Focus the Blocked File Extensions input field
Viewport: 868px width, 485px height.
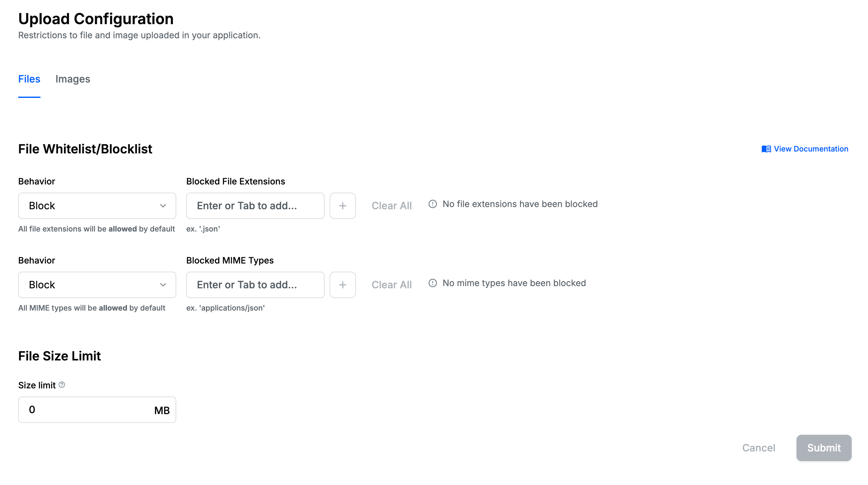point(255,205)
